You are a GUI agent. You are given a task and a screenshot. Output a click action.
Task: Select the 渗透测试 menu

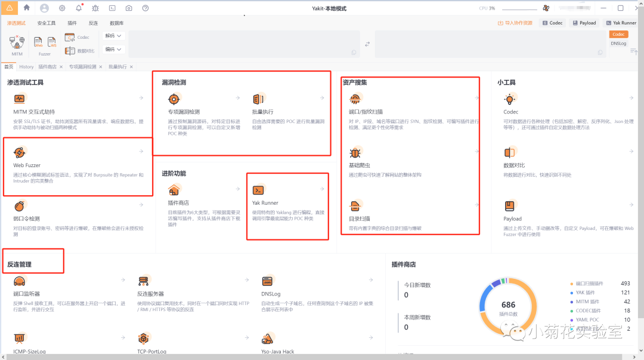pyautogui.click(x=17, y=23)
